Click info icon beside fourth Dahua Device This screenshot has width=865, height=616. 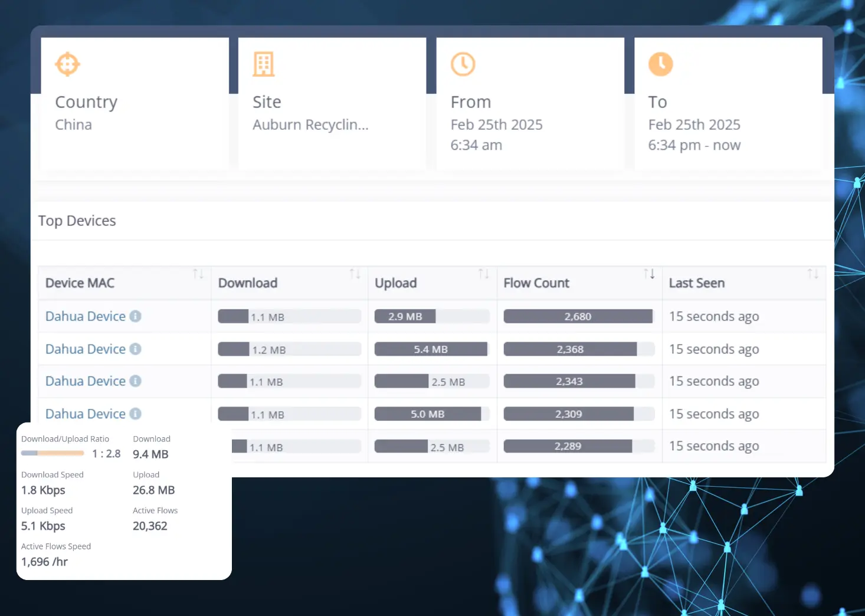(136, 414)
